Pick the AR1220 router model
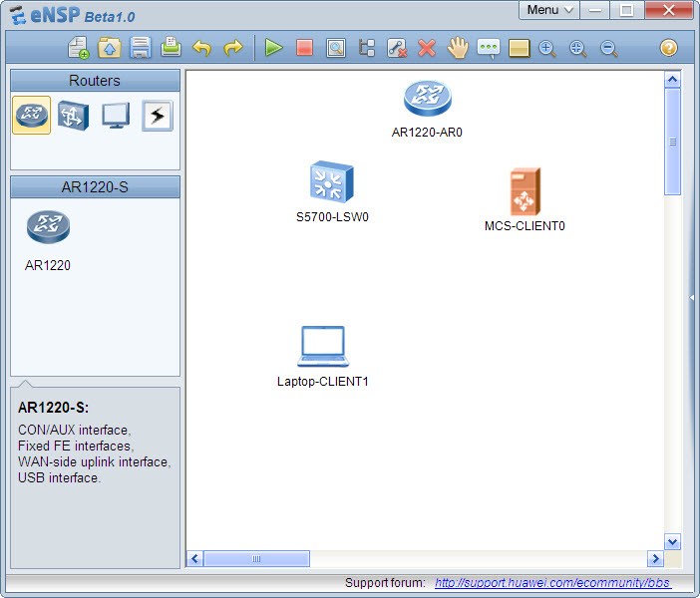700x598 pixels. (x=48, y=229)
